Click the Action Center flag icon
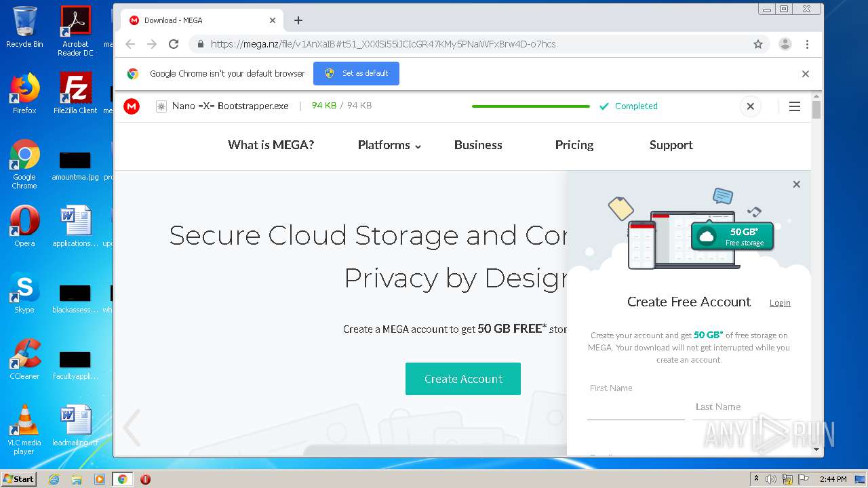Image resolution: width=868 pixels, height=488 pixels. pos(804,479)
